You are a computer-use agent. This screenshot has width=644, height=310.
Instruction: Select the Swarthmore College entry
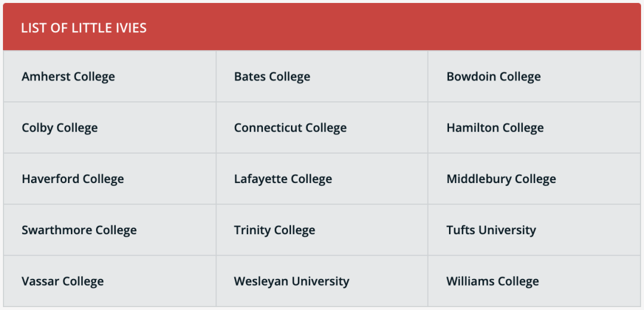coord(79,230)
